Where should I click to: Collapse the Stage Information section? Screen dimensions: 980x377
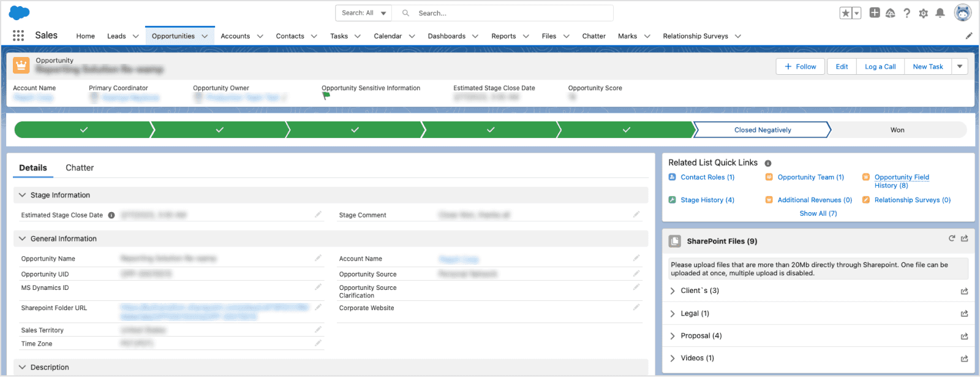tap(23, 195)
